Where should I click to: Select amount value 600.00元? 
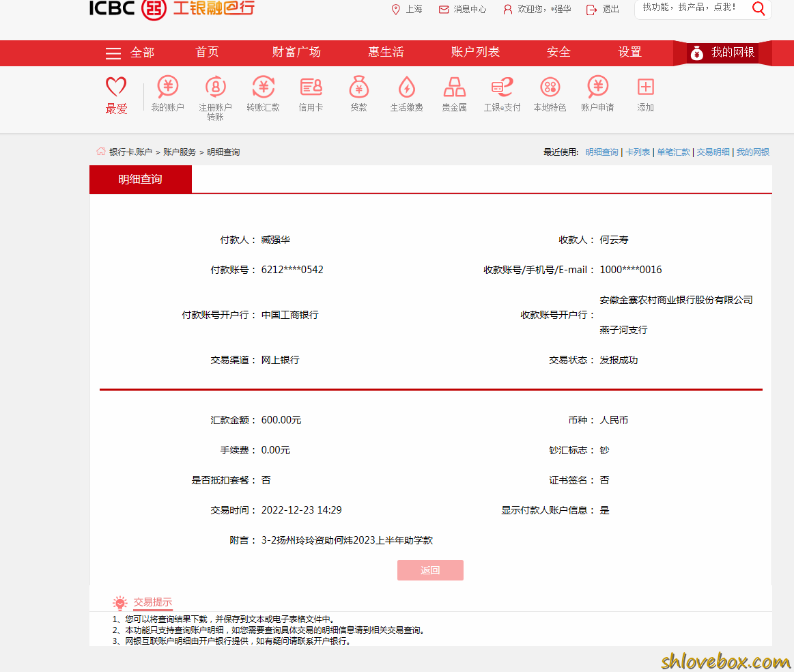[x=281, y=420]
